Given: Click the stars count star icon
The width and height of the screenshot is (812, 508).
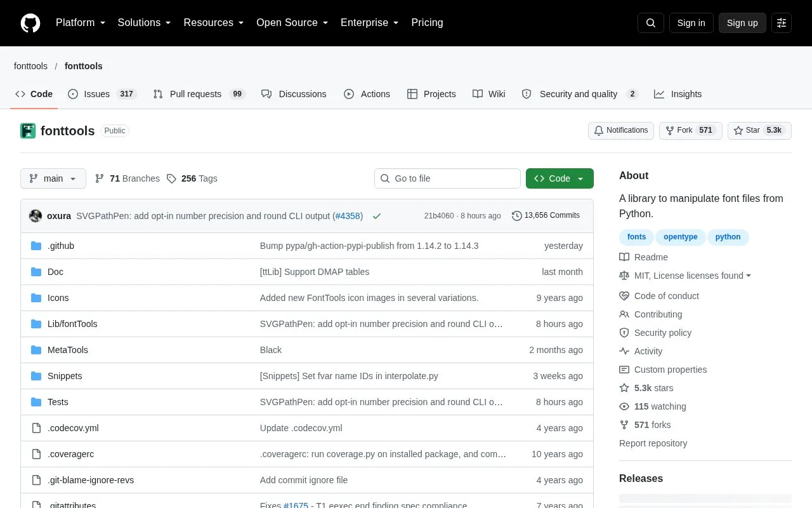Looking at the screenshot, I should coord(624,388).
